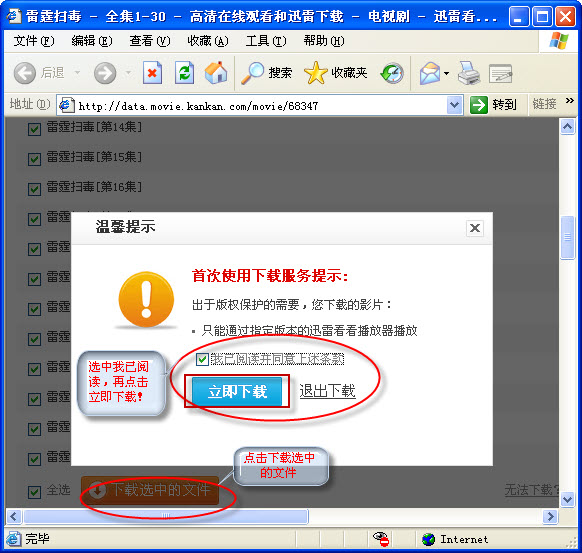Click the 退出下载 link
The width and height of the screenshot is (582, 553).
[x=327, y=391]
